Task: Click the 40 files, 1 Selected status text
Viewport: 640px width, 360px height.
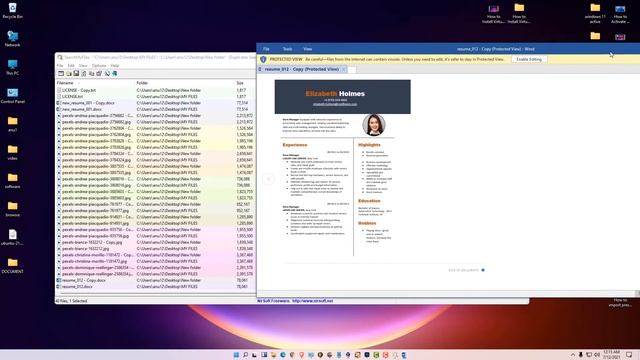Action: tap(71, 301)
